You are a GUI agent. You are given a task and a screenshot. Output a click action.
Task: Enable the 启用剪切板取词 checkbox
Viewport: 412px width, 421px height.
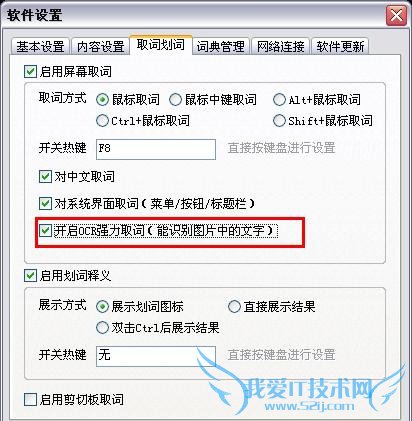pyautogui.click(x=30, y=399)
